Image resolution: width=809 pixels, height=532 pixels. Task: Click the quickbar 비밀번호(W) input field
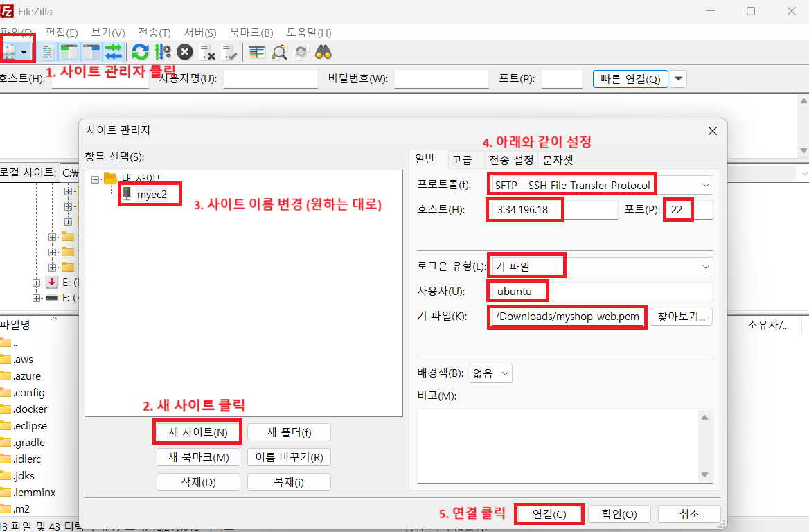pos(442,79)
